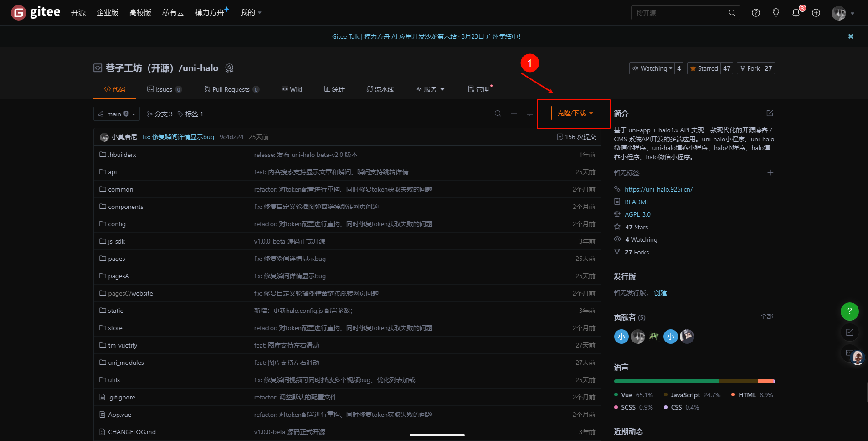This screenshot has height=441, width=868.
Task: Click 模力方舟 in the top navigation
Action: click(210, 12)
